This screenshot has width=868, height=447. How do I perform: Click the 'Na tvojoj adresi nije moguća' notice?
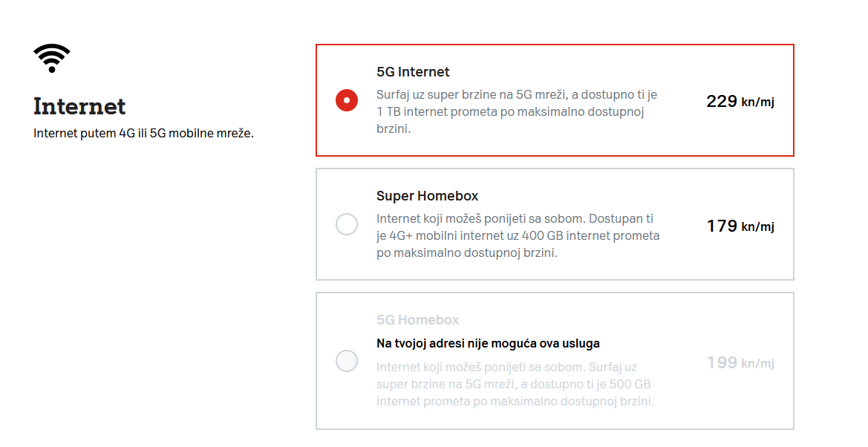click(488, 344)
